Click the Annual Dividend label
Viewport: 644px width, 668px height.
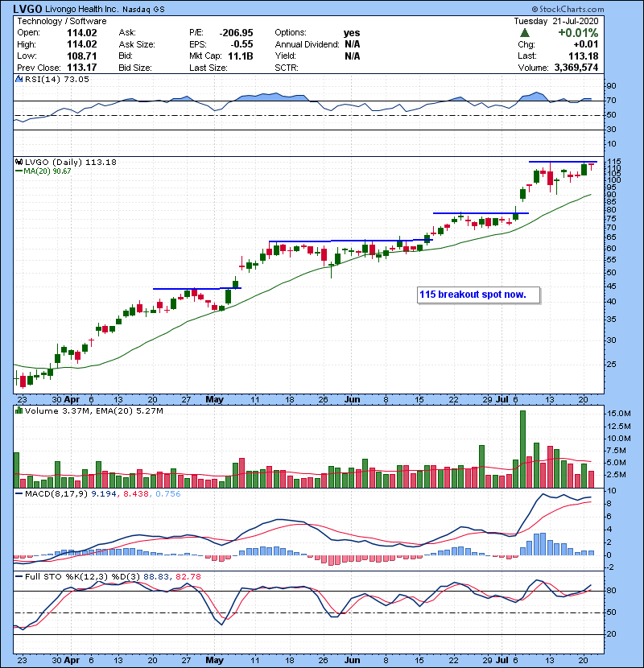tap(307, 44)
